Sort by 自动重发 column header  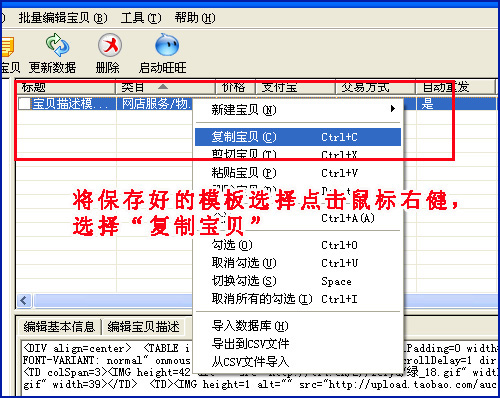pyautogui.click(x=455, y=87)
